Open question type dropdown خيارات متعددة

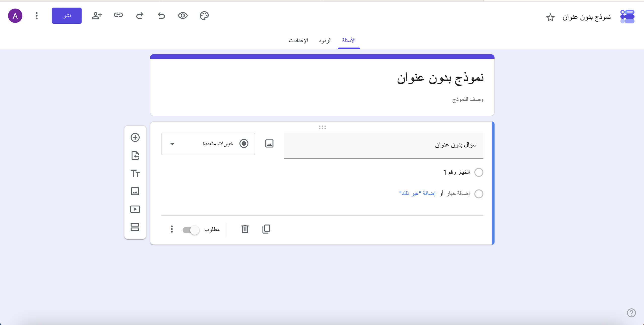click(x=208, y=144)
